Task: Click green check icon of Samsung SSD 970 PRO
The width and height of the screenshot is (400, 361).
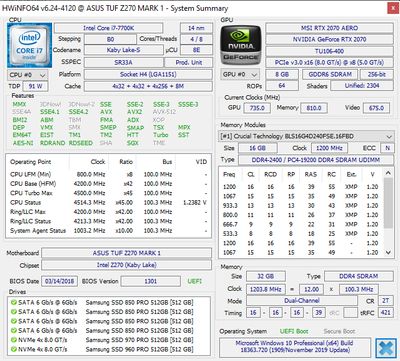Action: [13, 340]
